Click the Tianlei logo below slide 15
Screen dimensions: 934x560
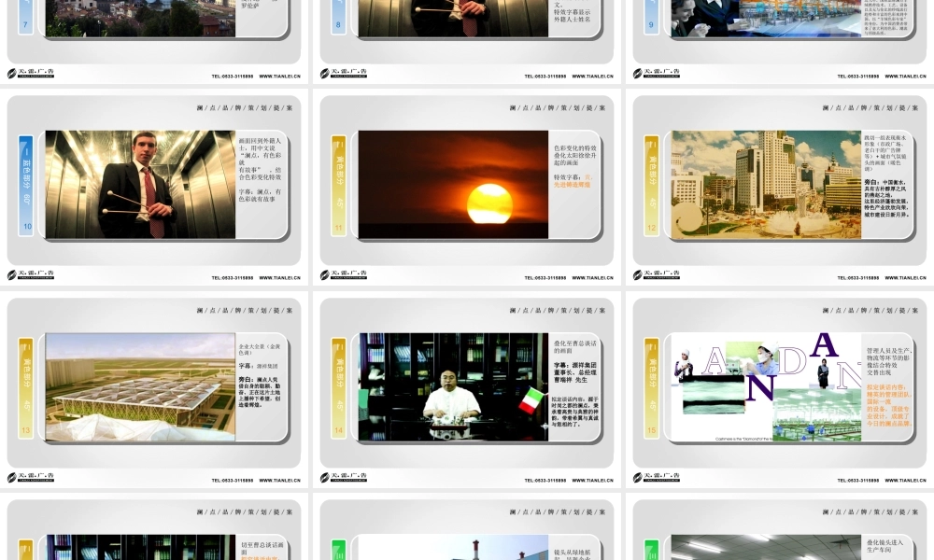pos(656,477)
